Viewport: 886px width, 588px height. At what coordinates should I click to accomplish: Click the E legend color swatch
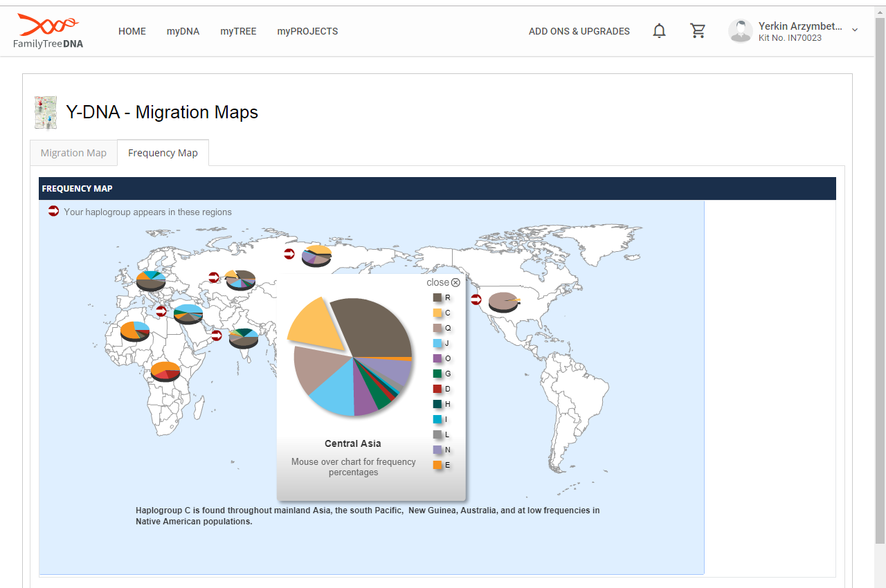[x=437, y=465]
